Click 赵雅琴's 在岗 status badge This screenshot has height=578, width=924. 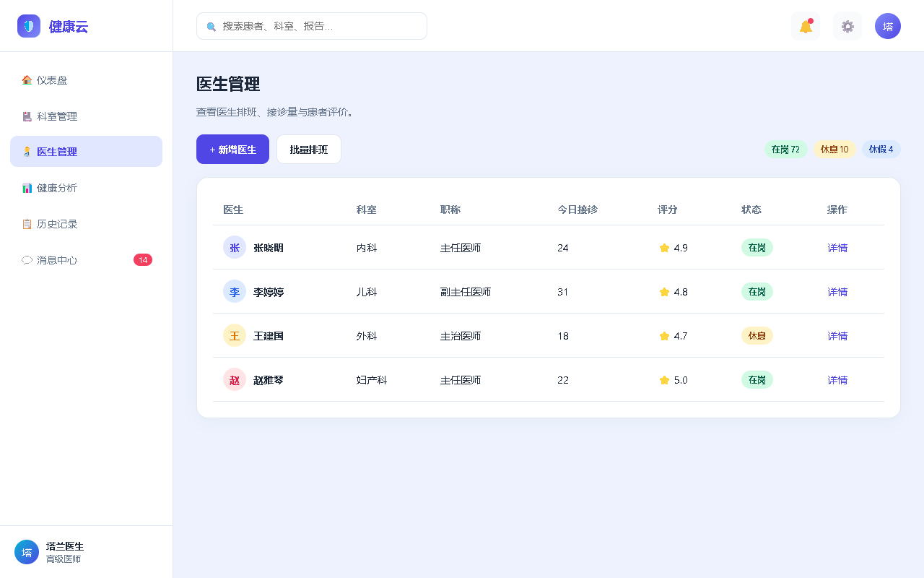coord(757,380)
